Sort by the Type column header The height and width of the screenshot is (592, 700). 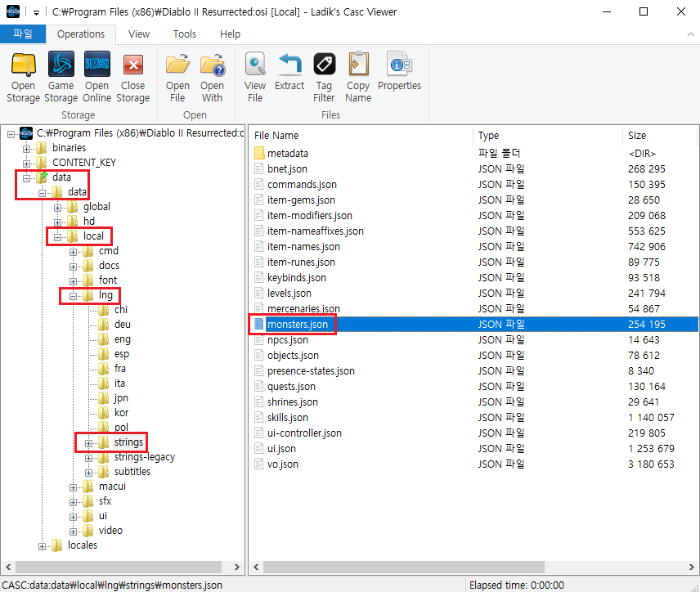[548, 135]
